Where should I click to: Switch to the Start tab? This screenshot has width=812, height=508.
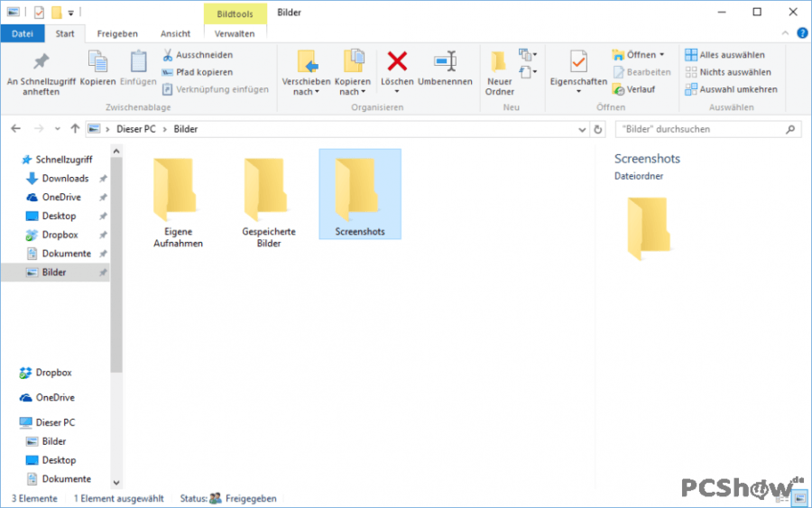click(x=65, y=33)
